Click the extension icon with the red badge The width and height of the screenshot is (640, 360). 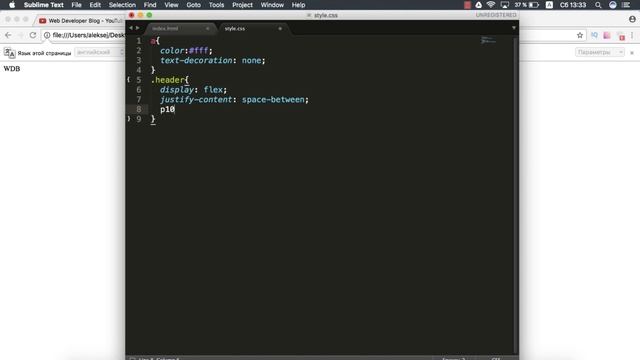pos(621,36)
